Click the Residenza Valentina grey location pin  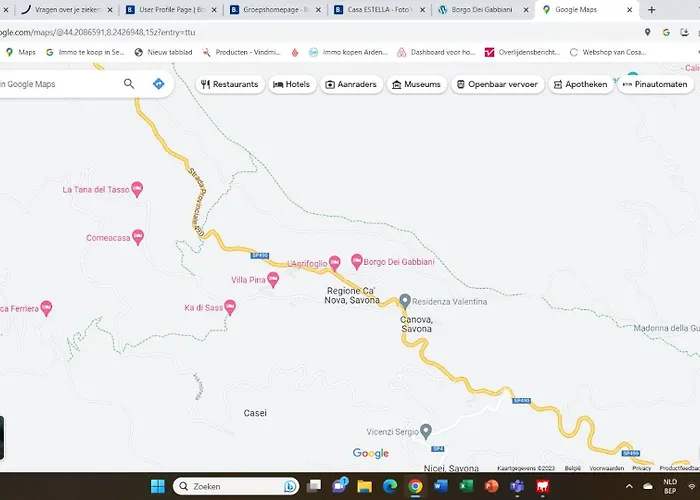click(405, 301)
